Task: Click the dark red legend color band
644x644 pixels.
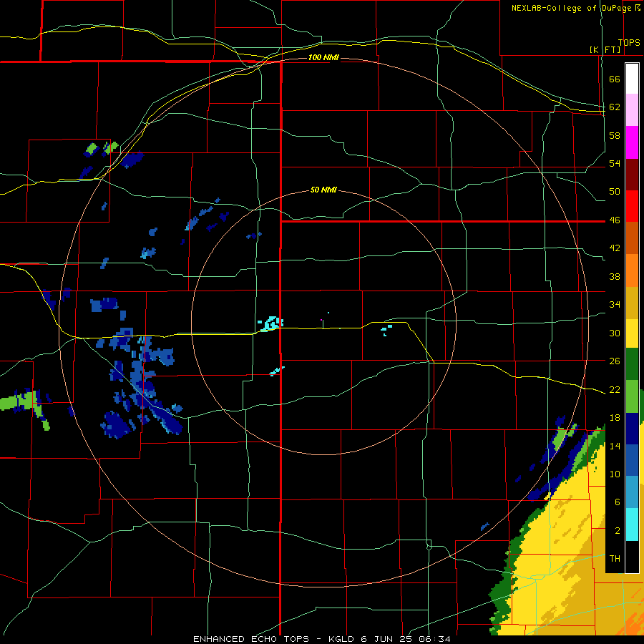Action: point(632,175)
